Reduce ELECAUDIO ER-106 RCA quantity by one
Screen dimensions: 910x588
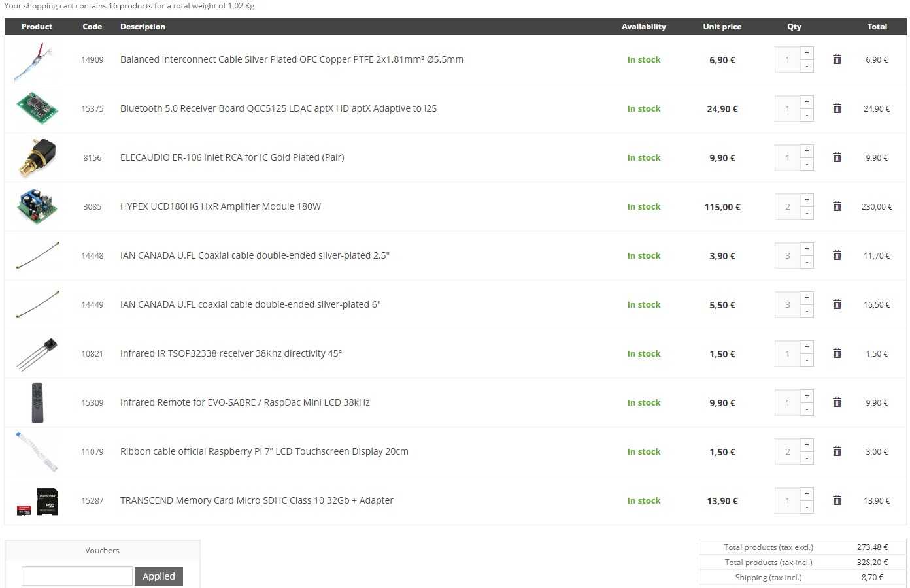(x=807, y=164)
